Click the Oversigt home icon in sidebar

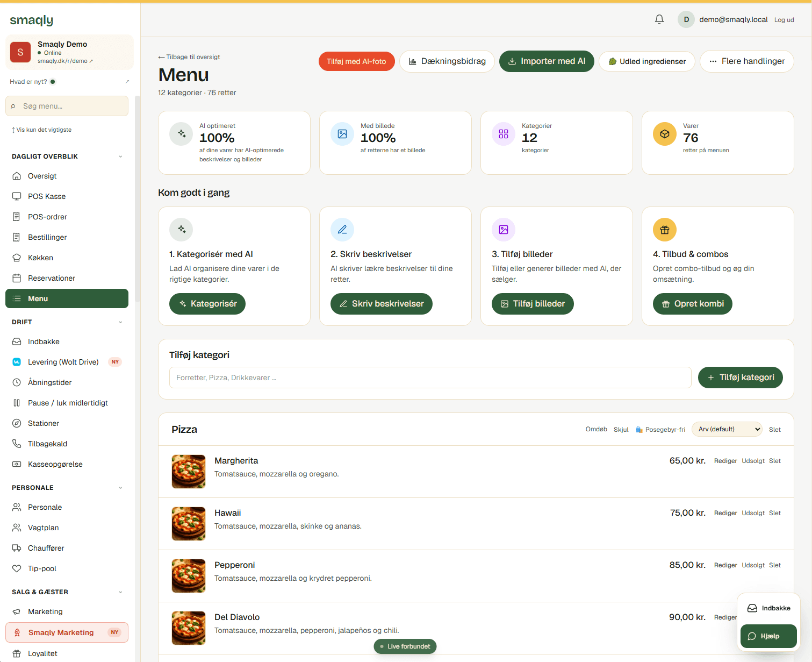[17, 176]
